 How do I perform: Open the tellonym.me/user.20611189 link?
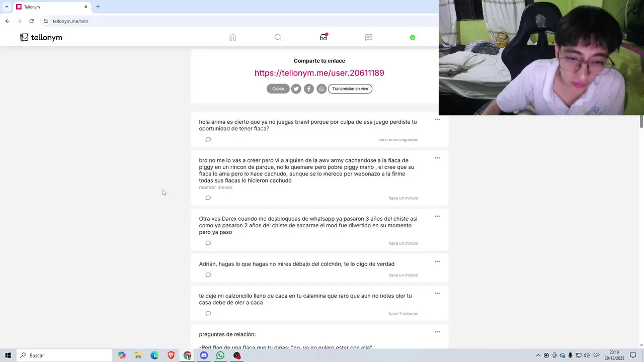point(319,73)
